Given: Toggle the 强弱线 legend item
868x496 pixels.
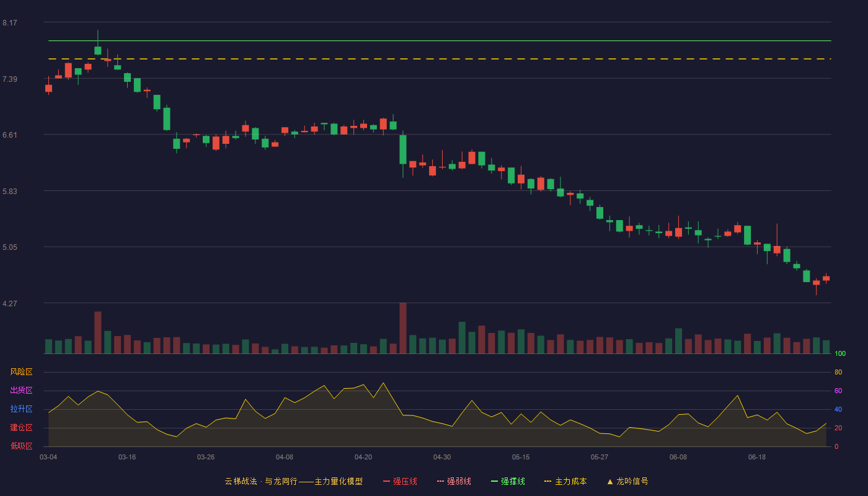Looking at the screenshot, I should tap(454, 481).
